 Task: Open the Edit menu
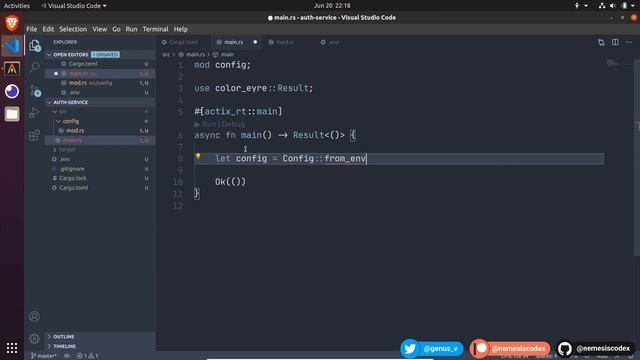[x=48, y=29]
